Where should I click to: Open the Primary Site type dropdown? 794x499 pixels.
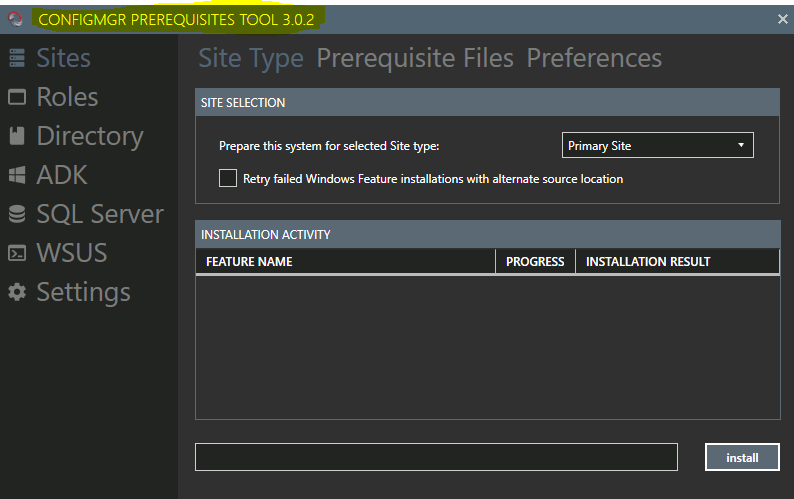click(657, 145)
